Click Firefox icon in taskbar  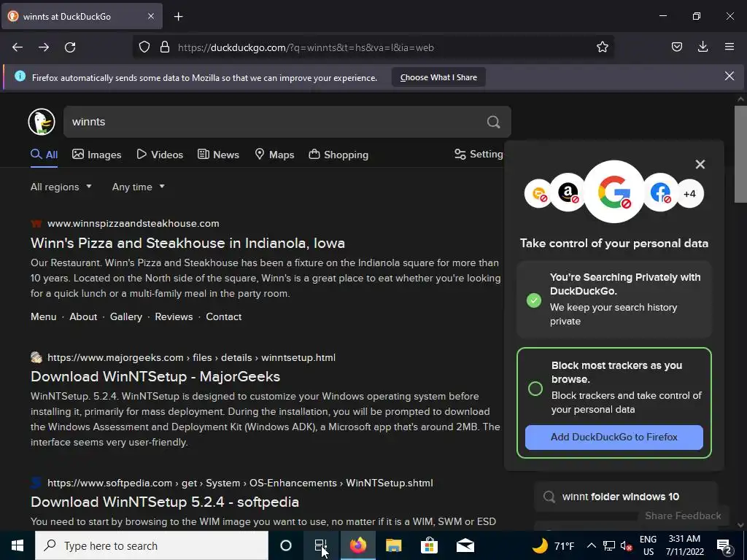tap(357, 545)
